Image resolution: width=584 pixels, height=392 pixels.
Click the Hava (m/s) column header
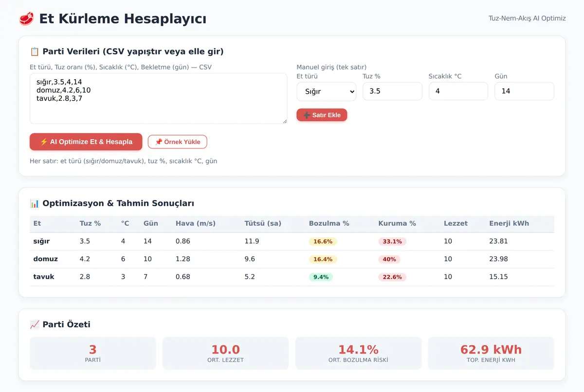(196, 224)
